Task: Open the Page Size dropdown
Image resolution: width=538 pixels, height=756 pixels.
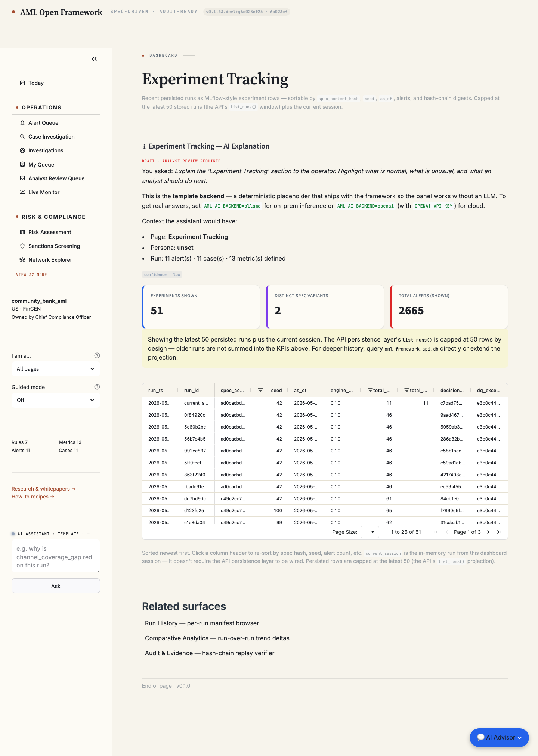Action: point(370,532)
